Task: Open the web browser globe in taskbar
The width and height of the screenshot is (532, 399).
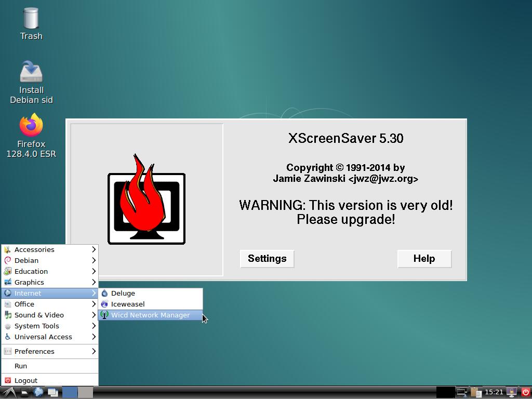Action: (38, 392)
